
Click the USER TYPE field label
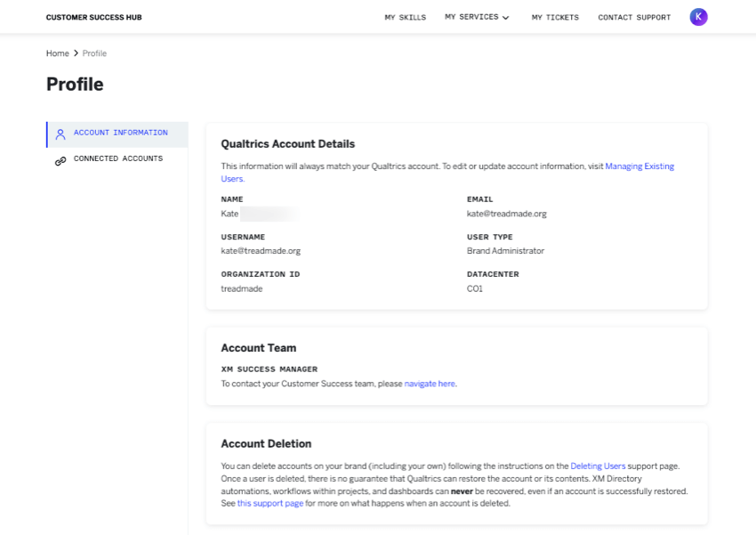[x=489, y=237]
